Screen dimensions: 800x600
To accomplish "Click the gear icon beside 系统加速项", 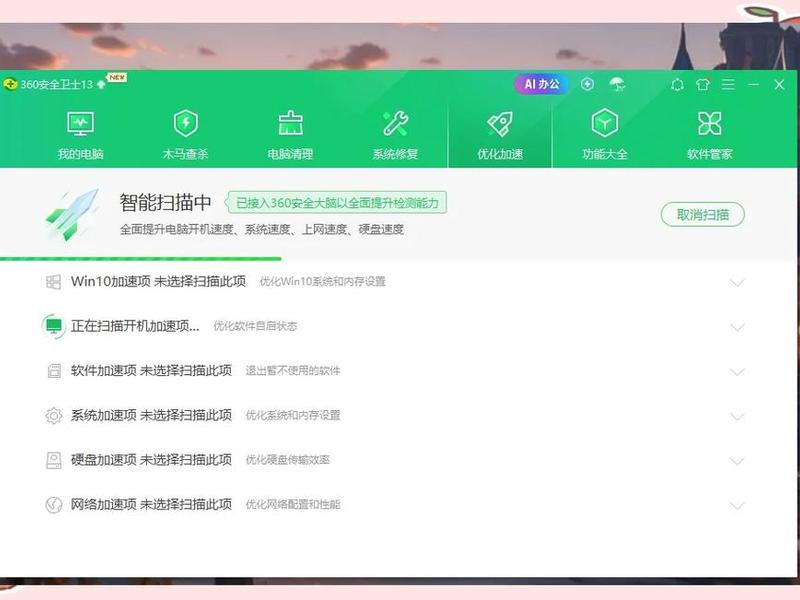I will point(54,415).
